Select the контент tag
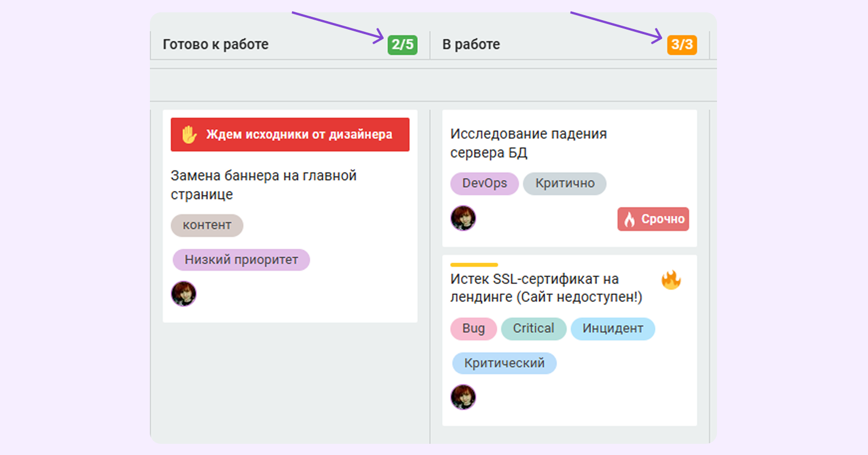Screen dimensions: 868x455 207,225
